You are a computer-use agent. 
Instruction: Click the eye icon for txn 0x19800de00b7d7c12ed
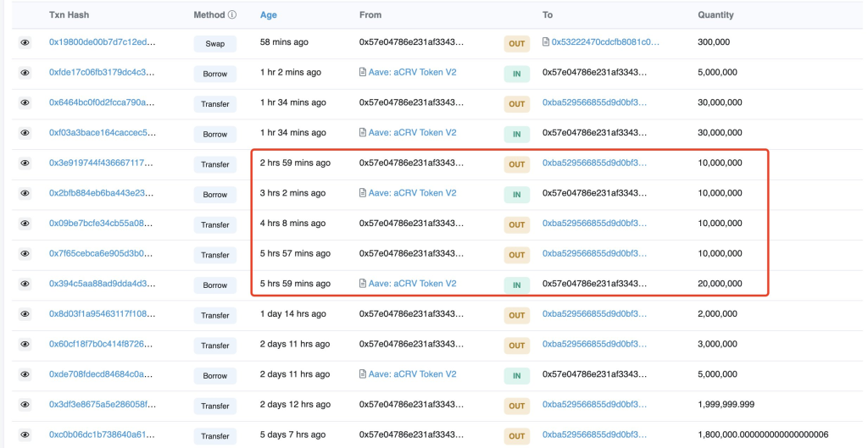pyautogui.click(x=25, y=42)
